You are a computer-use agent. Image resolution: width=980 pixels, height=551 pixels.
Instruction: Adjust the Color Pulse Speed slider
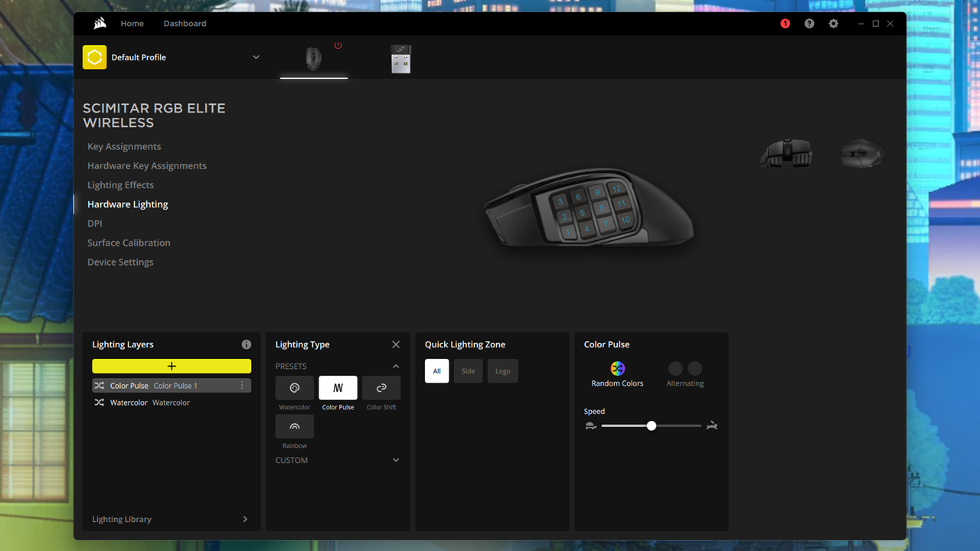tap(652, 425)
